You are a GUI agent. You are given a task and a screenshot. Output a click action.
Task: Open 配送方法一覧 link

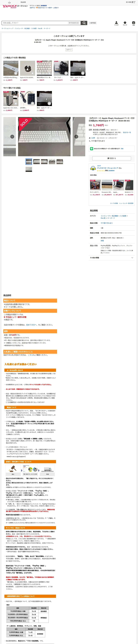[x=127, y=132]
